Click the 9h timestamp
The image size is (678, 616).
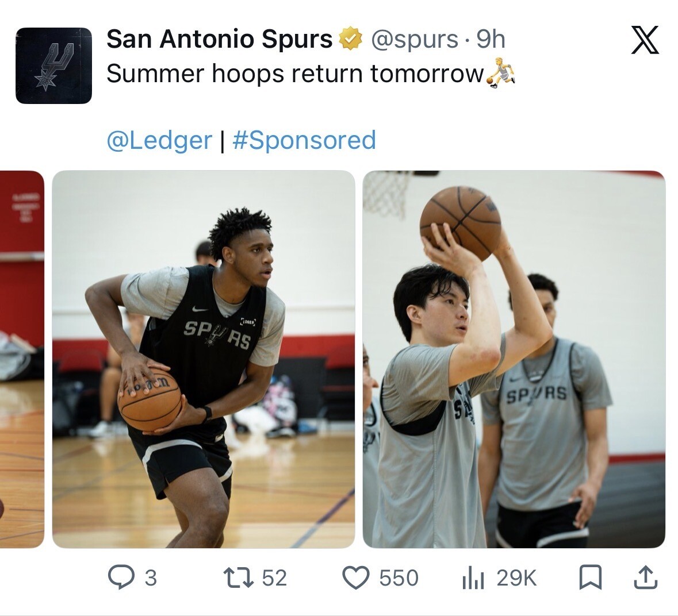(x=491, y=39)
